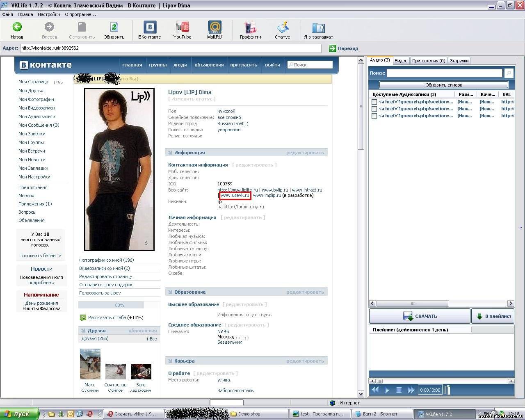Click the 80% profile completion bar
The image size is (525, 420).
[119, 305]
